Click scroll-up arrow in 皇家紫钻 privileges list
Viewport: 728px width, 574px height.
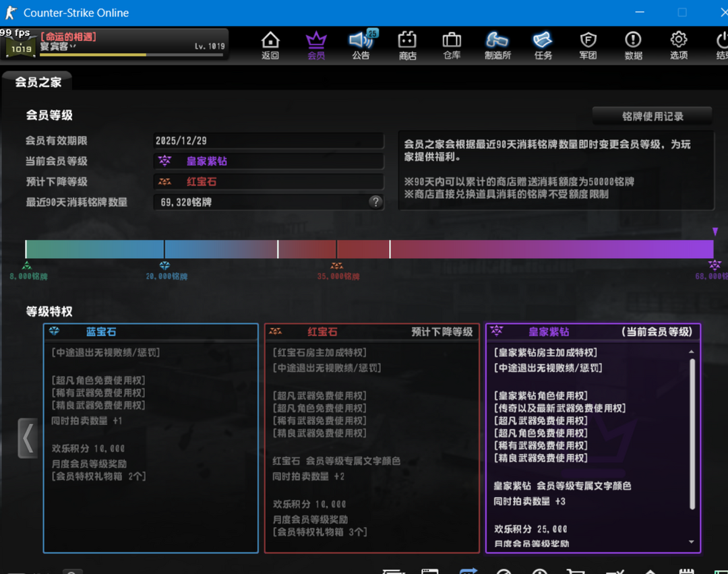(x=691, y=352)
